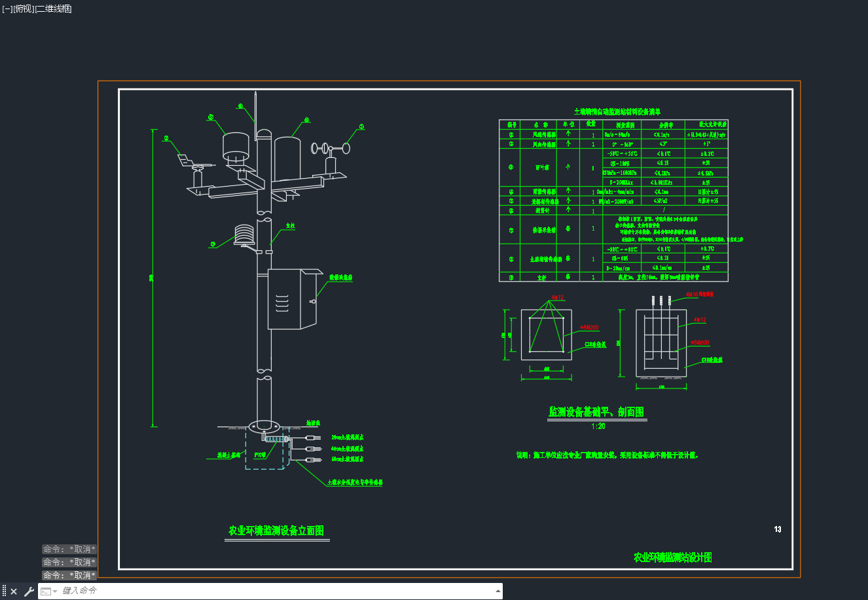868x600 pixels.
Task: Select the 1:20 scale text
Action: [x=598, y=426]
